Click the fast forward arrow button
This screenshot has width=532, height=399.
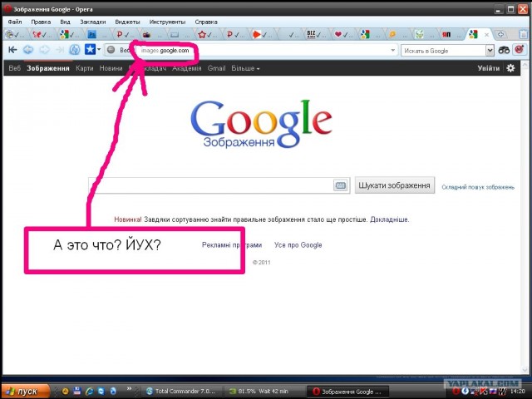pos(60,50)
